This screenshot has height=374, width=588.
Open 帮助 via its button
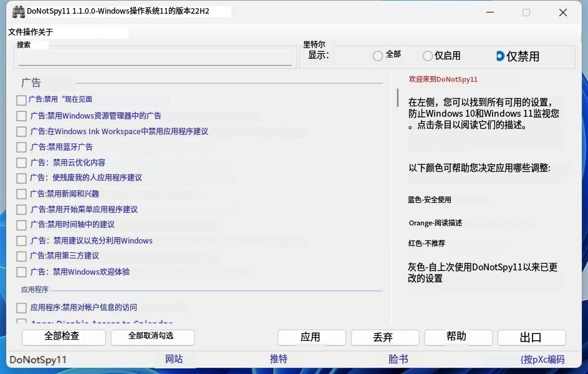(458, 338)
